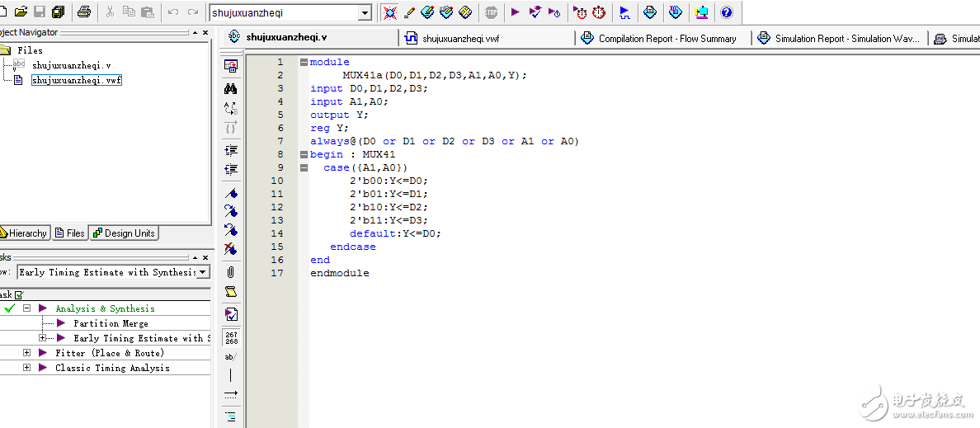
Task: Select the Files folder node
Action: tap(30, 50)
